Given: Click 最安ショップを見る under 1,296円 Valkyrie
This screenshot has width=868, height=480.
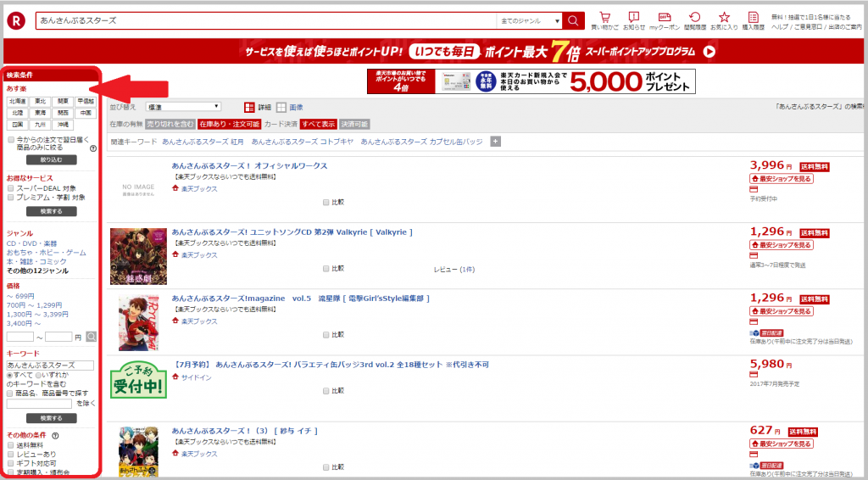Looking at the screenshot, I should click(781, 245).
